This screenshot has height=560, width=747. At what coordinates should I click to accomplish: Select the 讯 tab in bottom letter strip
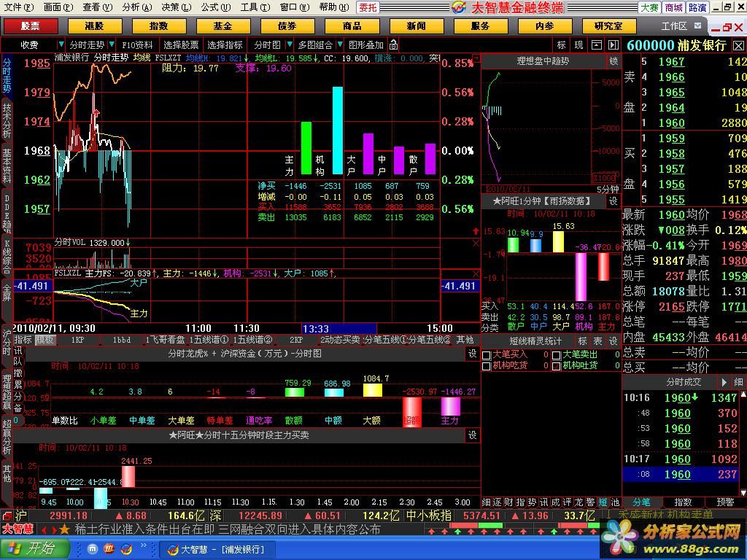coord(543,502)
